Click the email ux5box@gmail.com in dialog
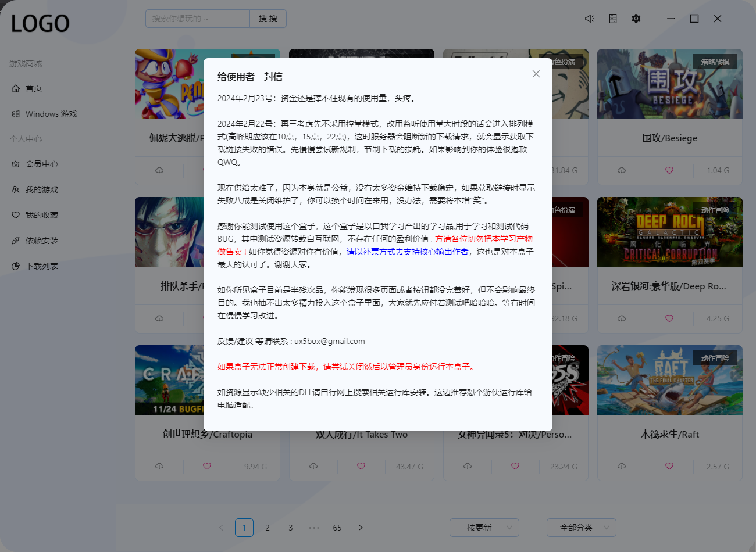The width and height of the screenshot is (756, 552). click(330, 341)
